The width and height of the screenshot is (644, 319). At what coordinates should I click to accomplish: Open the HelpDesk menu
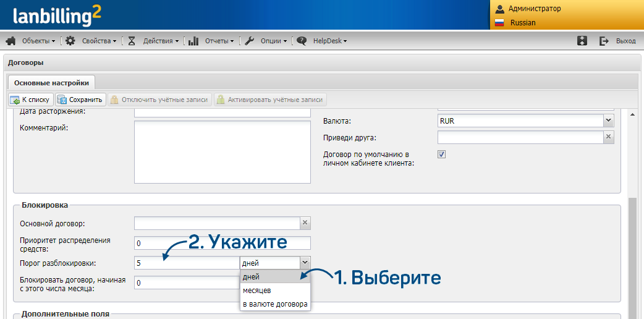(x=330, y=41)
